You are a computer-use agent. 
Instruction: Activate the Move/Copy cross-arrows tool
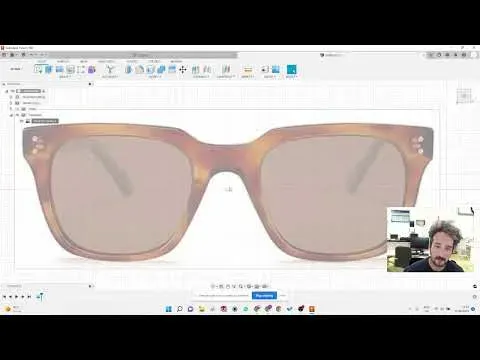pyautogui.click(x=183, y=69)
